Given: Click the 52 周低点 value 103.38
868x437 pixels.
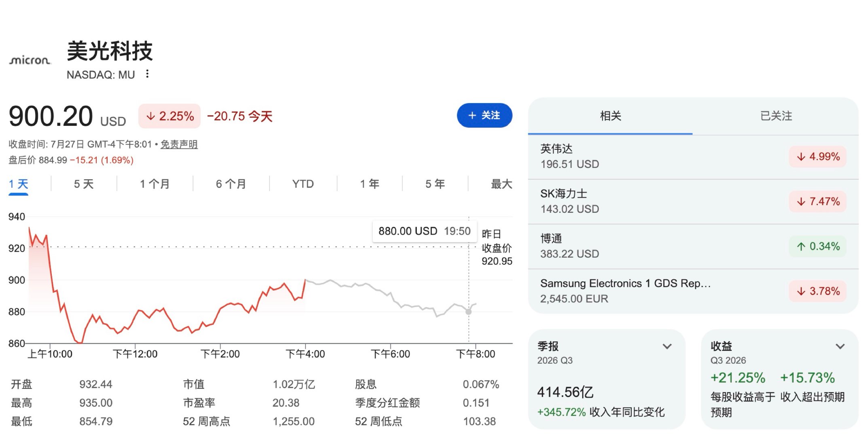Looking at the screenshot, I should (479, 422).
